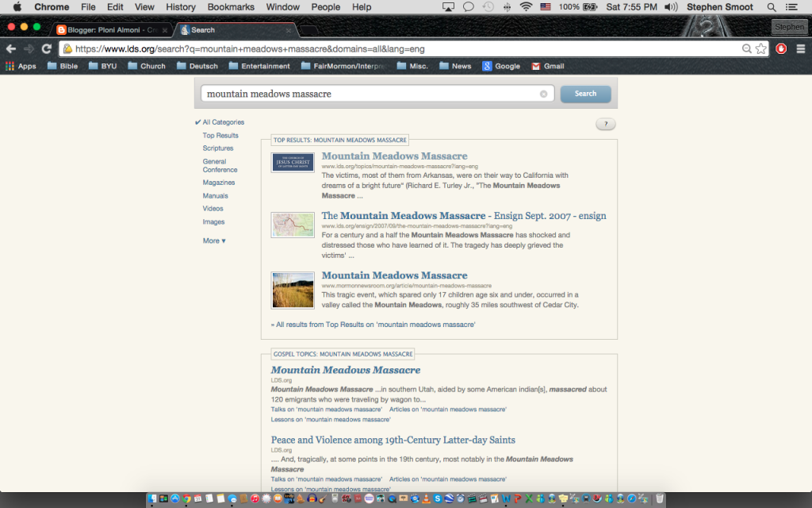Open the Trash in the Dock
The height and width of the screenshot is (508, 812).
tap(659, 498)
